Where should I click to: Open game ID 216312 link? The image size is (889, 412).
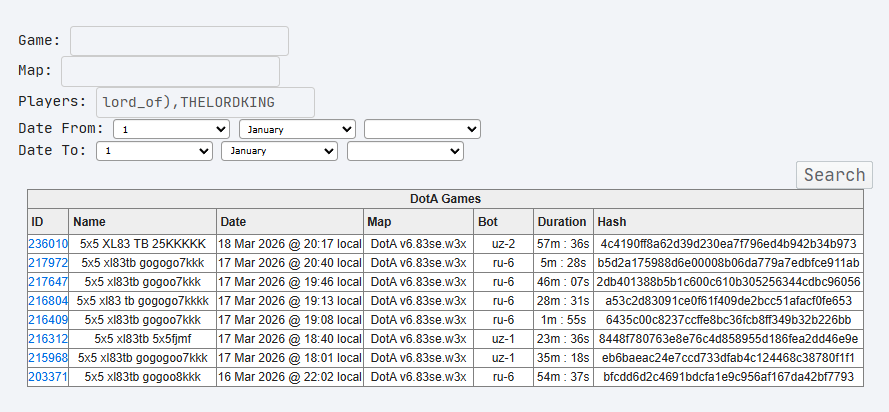pos(48,339)
